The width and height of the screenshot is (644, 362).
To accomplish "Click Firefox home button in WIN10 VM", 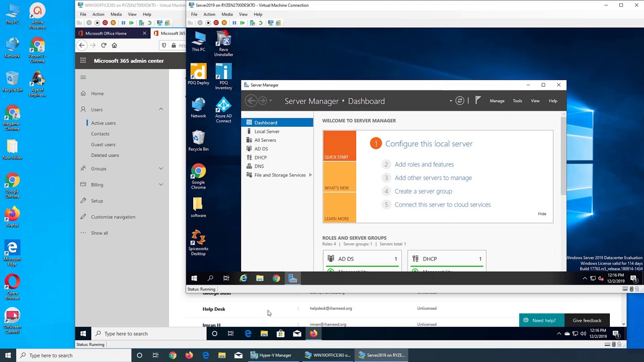I will 114,45.
